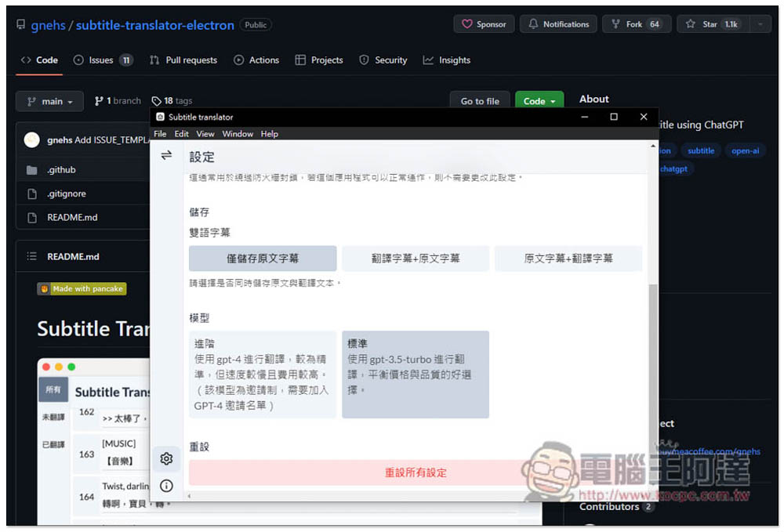Click the Notifications button
The image size is (784, 532).
point(558,24)
